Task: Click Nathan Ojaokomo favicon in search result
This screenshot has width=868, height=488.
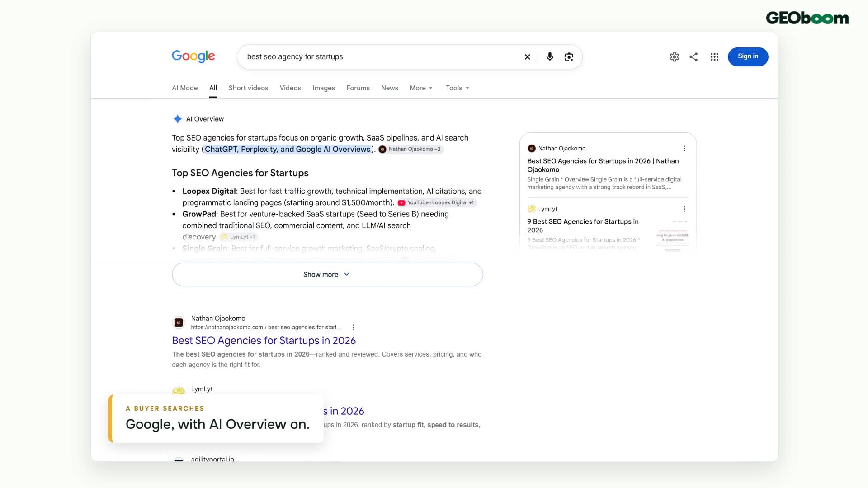Action: tap(179, 323)
